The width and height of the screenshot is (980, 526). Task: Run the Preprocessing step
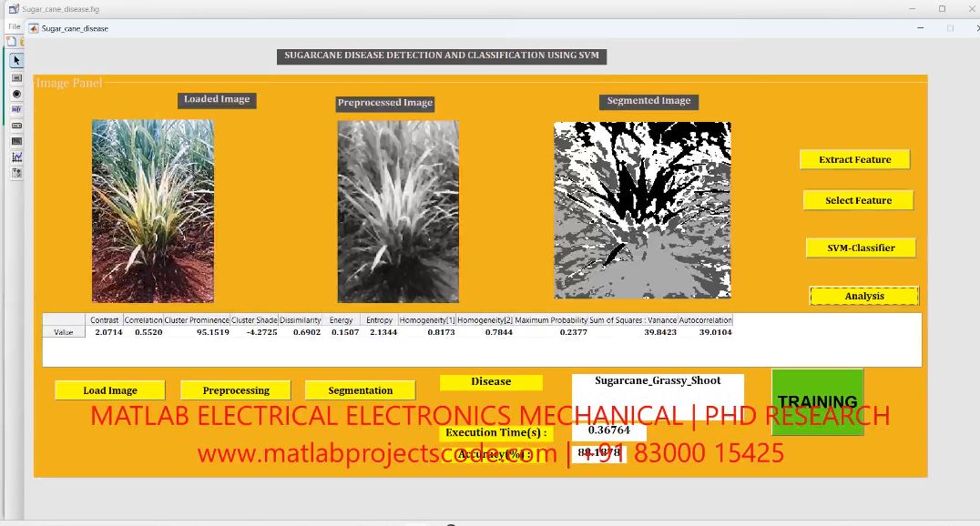236,390
